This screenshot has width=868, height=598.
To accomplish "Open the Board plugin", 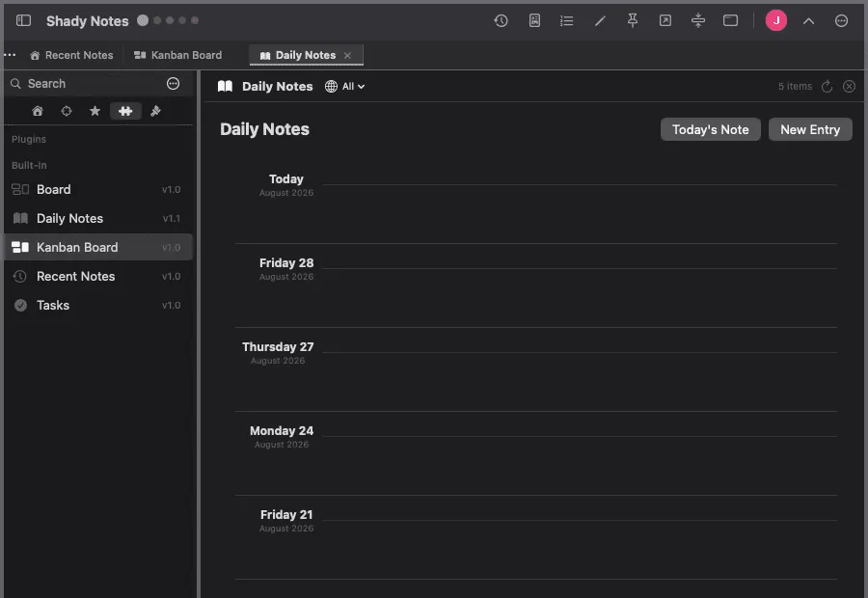I will coord(98,189).
